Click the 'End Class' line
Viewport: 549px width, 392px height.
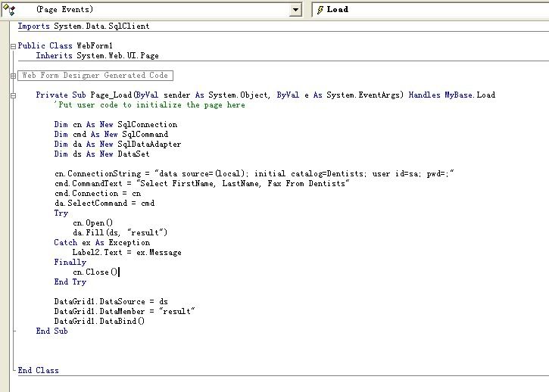38,370
